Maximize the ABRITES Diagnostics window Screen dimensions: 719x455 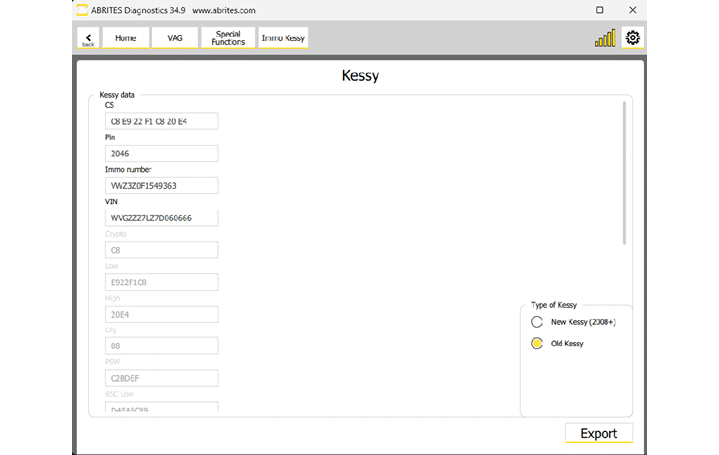(600, 10)
